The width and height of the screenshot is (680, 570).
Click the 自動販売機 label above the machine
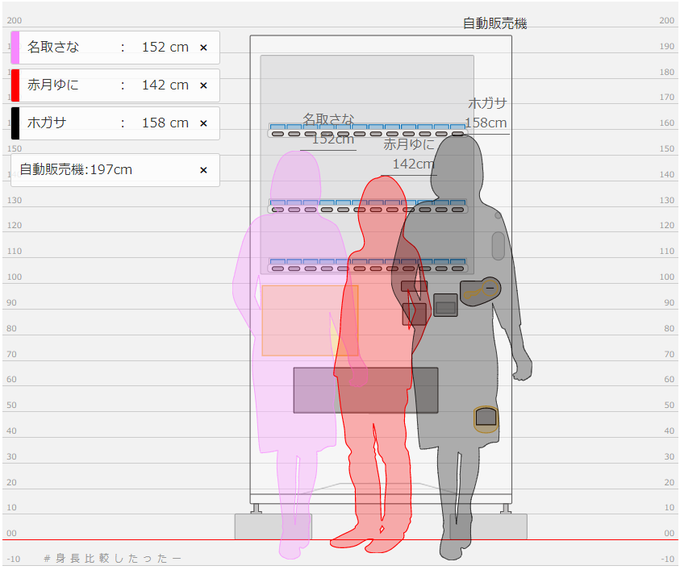(x=495, y=23)
